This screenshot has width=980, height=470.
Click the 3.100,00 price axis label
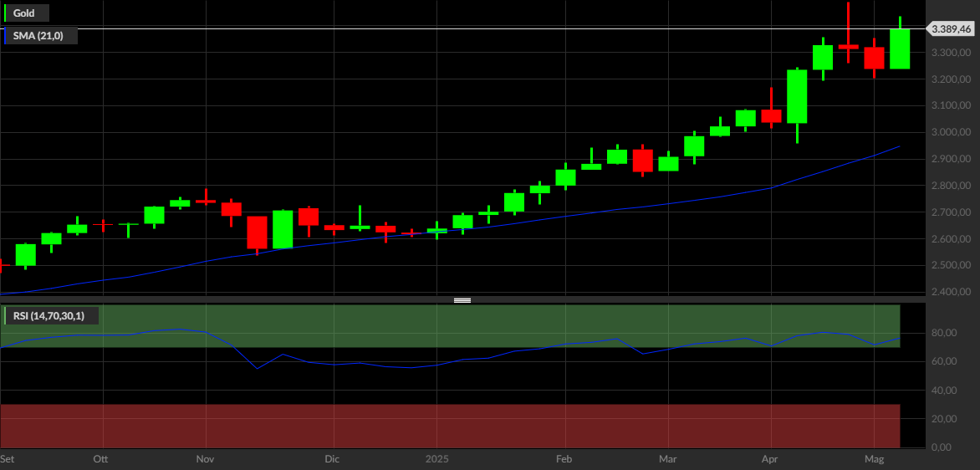click(x=952, y=105)
